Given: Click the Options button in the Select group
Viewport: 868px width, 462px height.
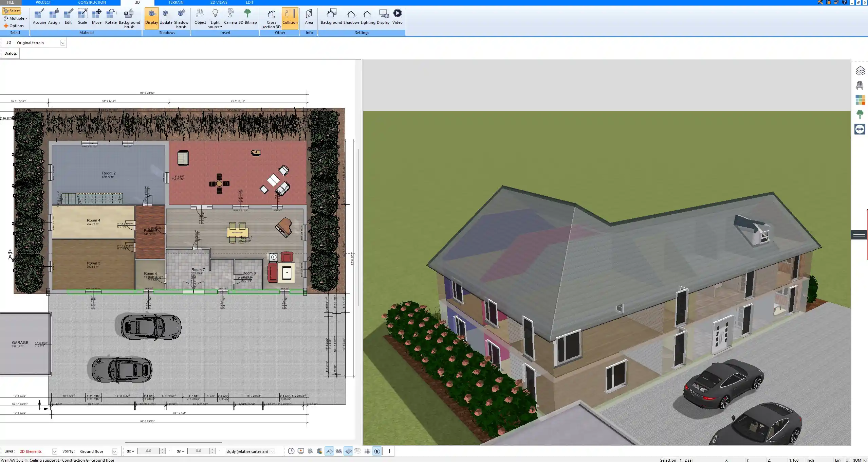Looking at the screenshot, I should [x=14, y=26].
